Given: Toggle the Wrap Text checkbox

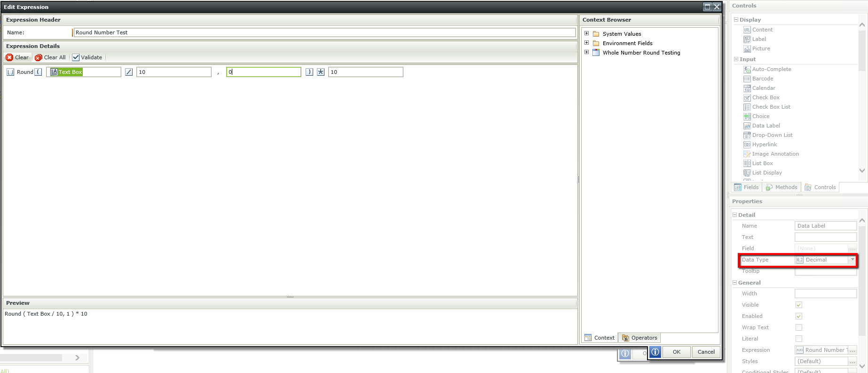Looking at the screenshot, I should coord(798,327).
